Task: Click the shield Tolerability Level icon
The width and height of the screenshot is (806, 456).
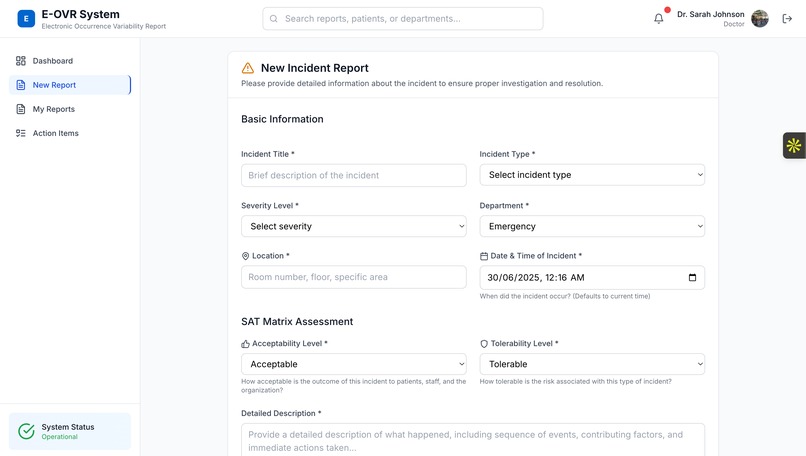Action: point(484,344)
